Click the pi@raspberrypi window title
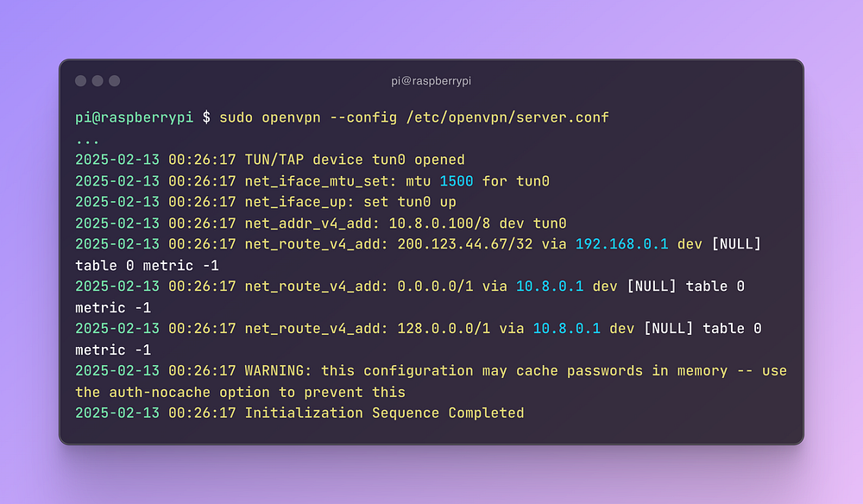Viewport: 863px width, 504px height. [x=431, y=81]
